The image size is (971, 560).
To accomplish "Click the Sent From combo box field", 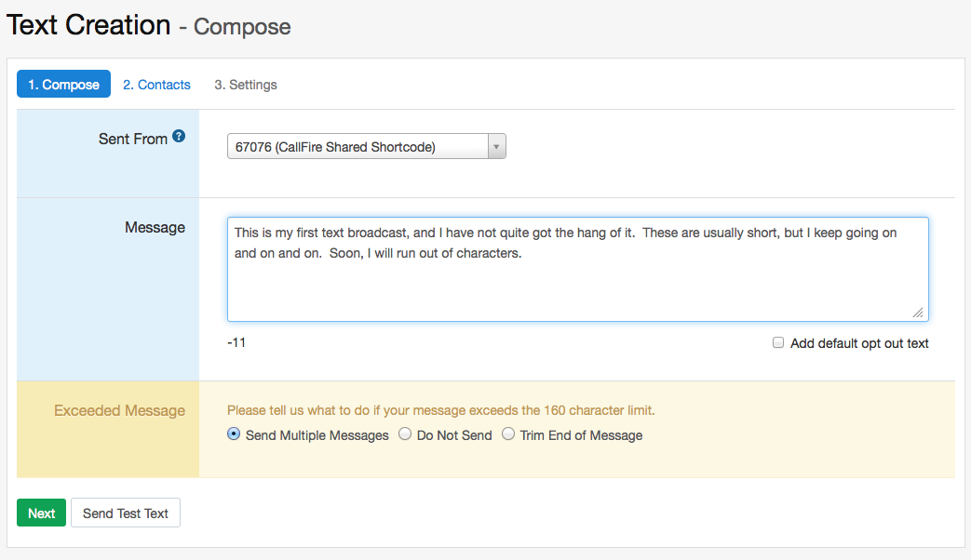I will (358, 146).
